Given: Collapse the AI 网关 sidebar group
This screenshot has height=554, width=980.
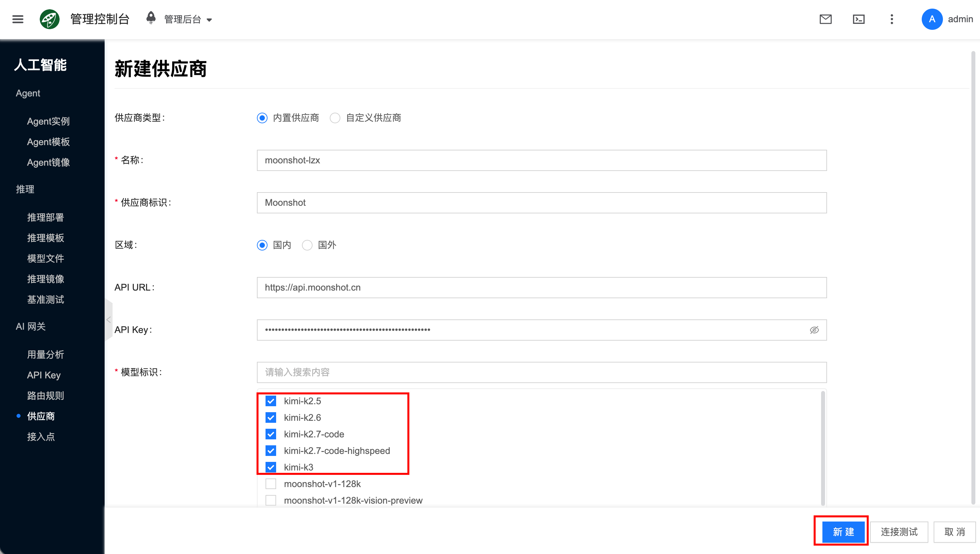Looking at the screenshot, I should pyautogui.click(x=30, y=326).
